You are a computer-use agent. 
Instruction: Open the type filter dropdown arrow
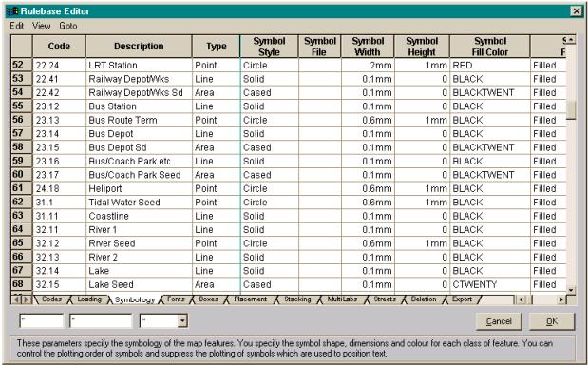pyautogui.click(x=182, y=320)
